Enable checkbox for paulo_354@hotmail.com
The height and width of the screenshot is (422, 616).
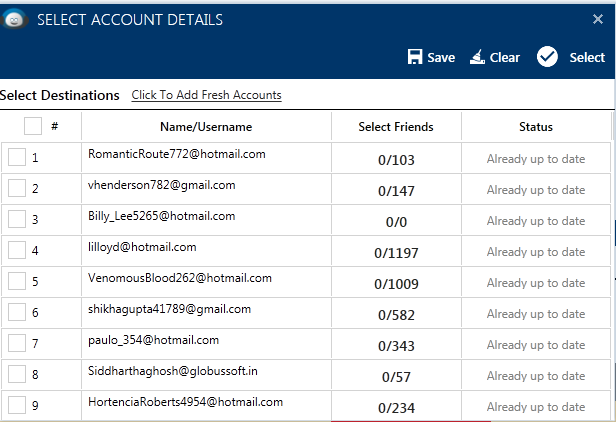[x=17, y=343]
